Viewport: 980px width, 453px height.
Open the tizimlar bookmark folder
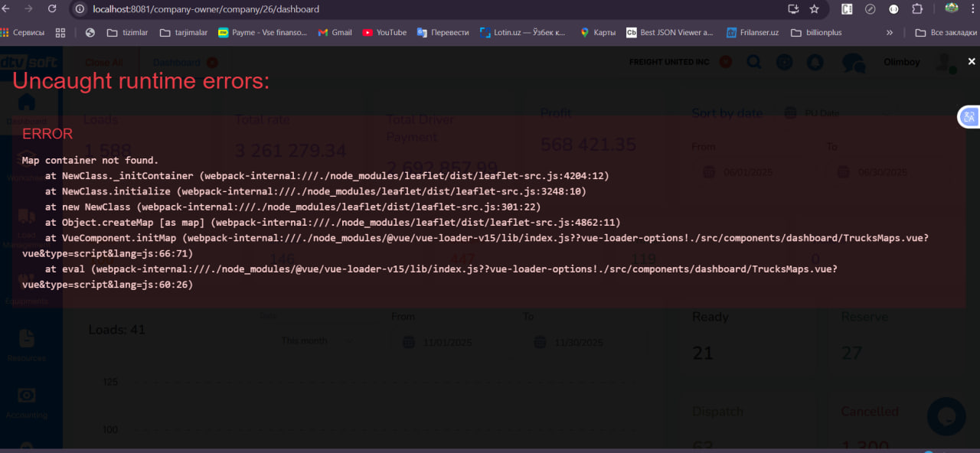(127, 32)
